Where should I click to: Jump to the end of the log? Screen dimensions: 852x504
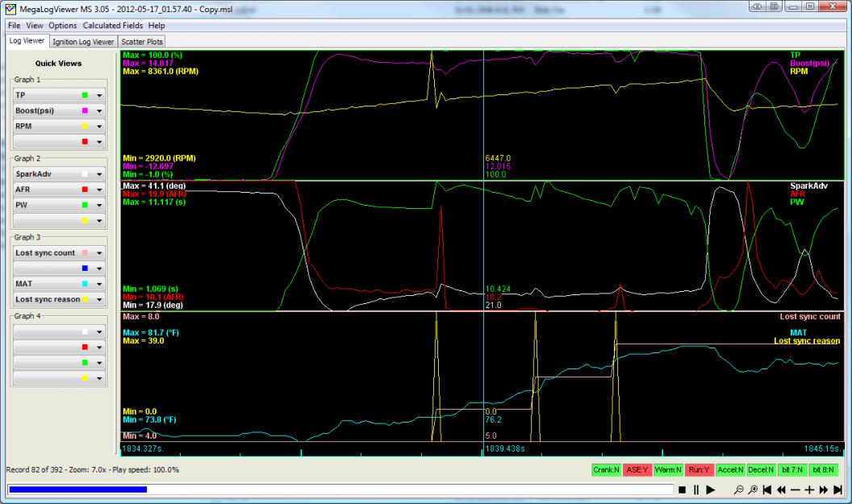[x=838, y=489]
